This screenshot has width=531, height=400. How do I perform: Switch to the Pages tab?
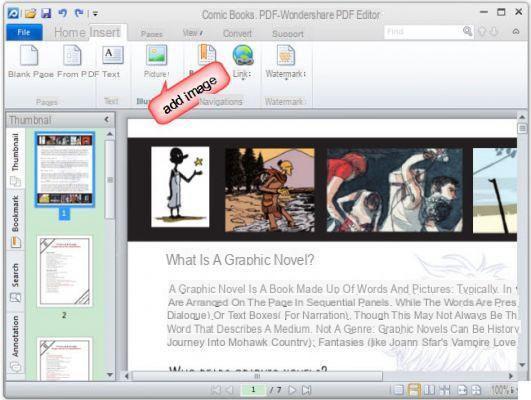pos(152,34)
